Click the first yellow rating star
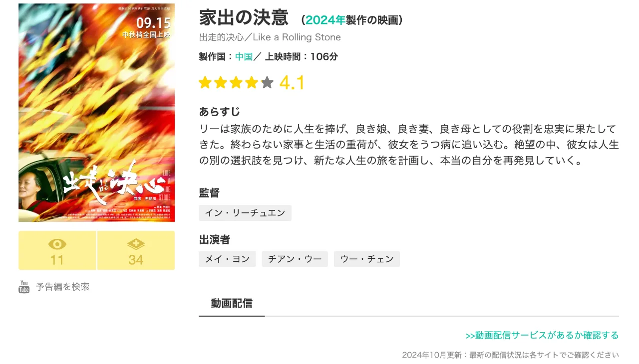The height and width of the screenshot is (364, 639). [x=205, y=82]
